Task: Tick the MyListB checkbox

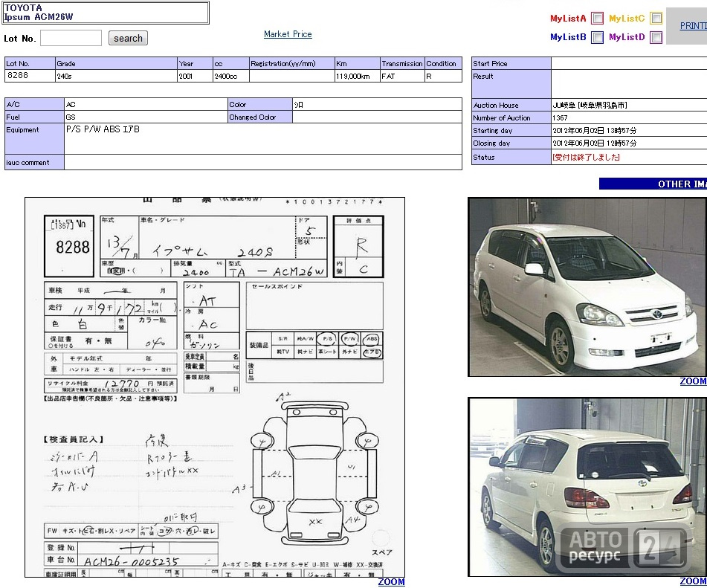Action: pos(597,37)
